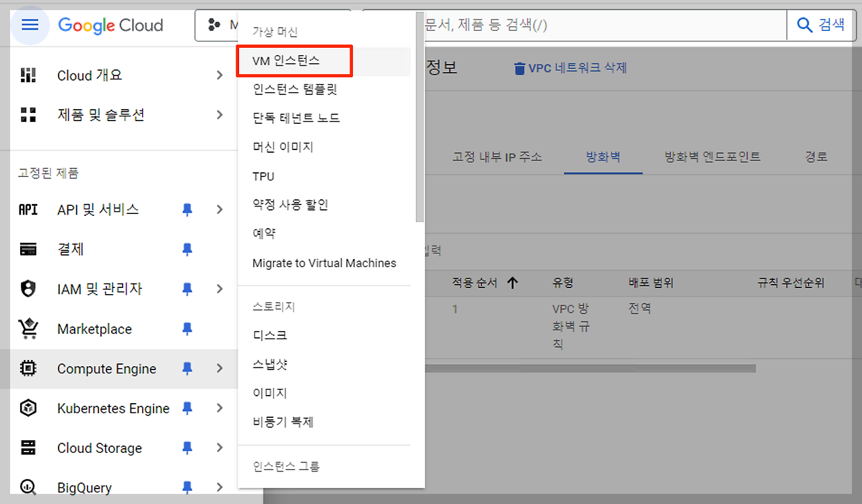Expand the Compute Engine submenu chevron

pos(220,369)
